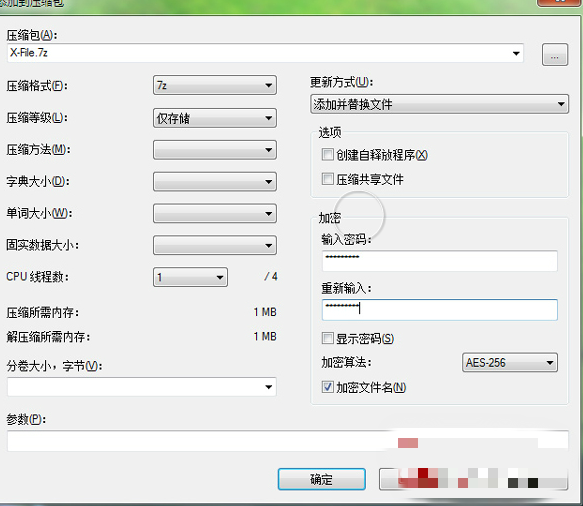
Task: Enable 压缩共享文件 checkbox
Action: point(328,179)
